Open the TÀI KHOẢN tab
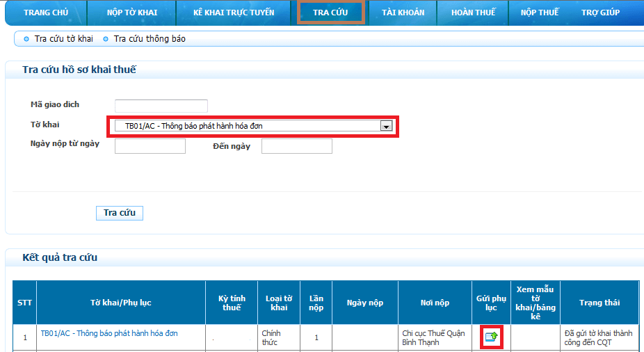644x352 pixels. click(403, 13)
